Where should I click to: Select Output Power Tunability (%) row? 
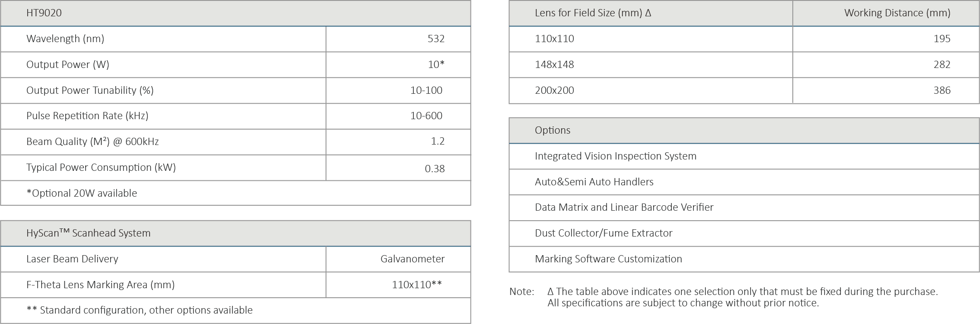tap(90, 90)
